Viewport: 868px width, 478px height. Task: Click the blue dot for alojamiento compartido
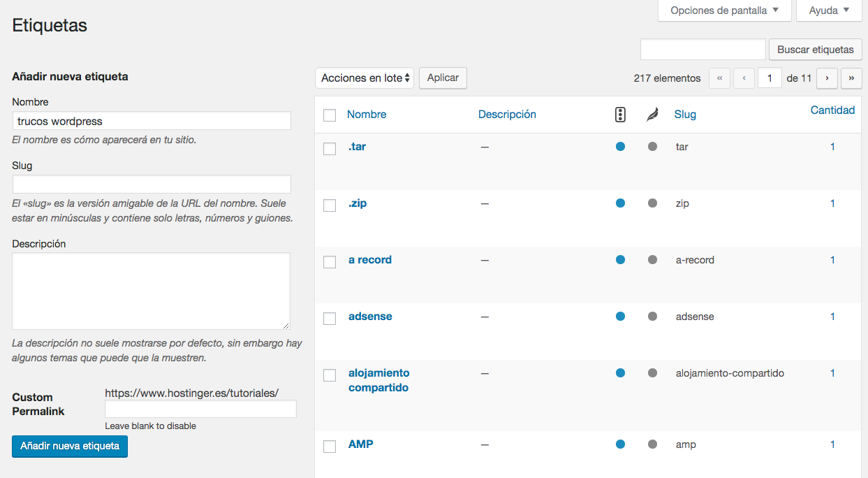click(620, 373)
